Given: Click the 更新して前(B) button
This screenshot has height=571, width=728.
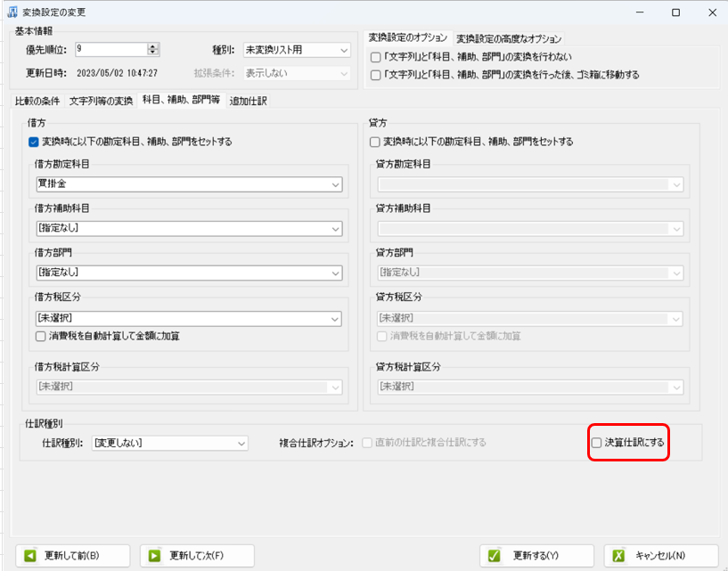Looking at the screenshot, I should tap(73, 556).
